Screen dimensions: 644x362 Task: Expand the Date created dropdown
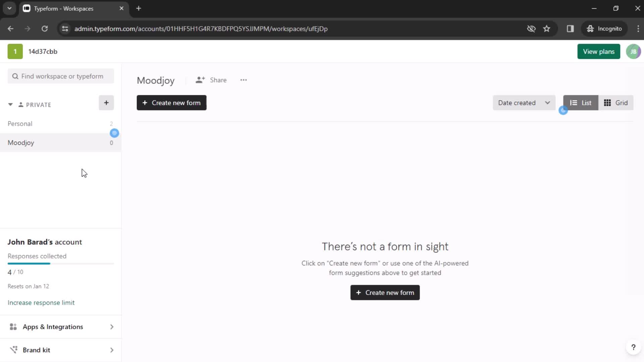523,103
